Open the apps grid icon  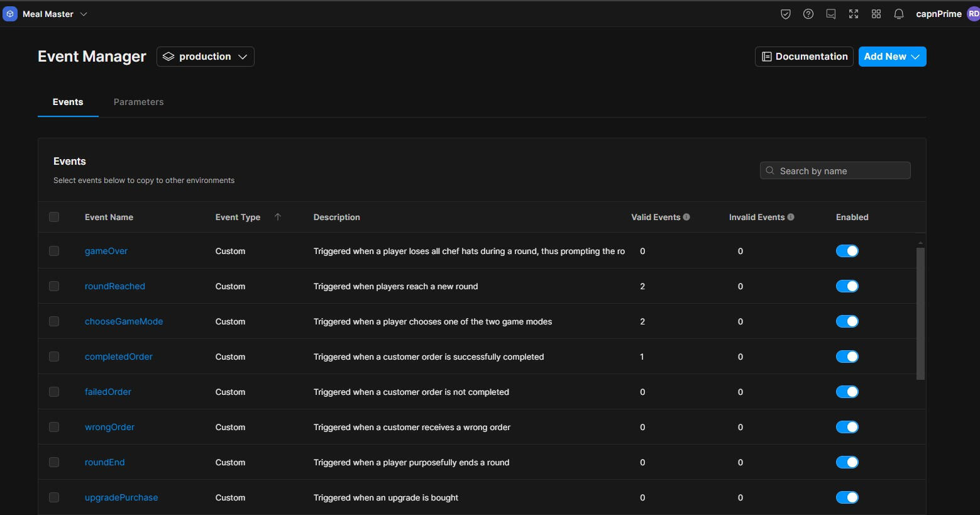[876, 14]
